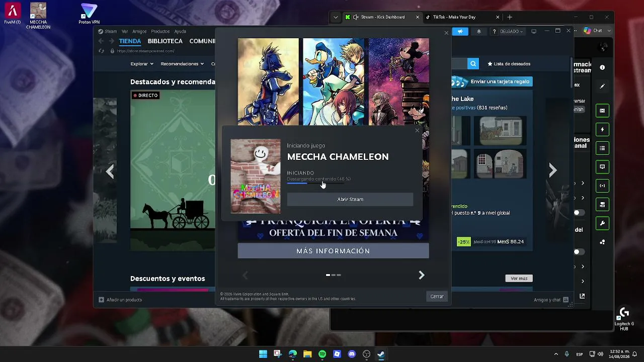Go to next featured game in store carousel
Screen dimensions: 644x362
(553, 170)
